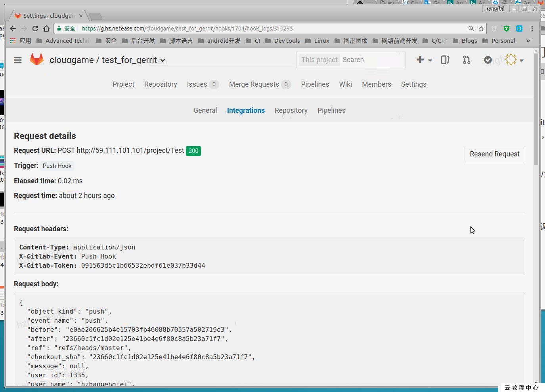Click the X-Gitlab-Token value text
Screen dimensions: 545x392
[143, 266]
